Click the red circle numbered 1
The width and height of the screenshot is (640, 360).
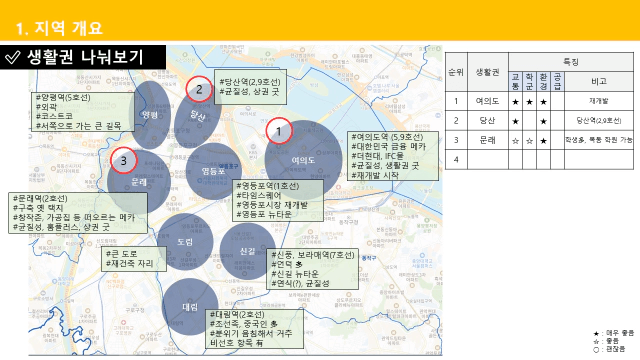pos(279,131)
